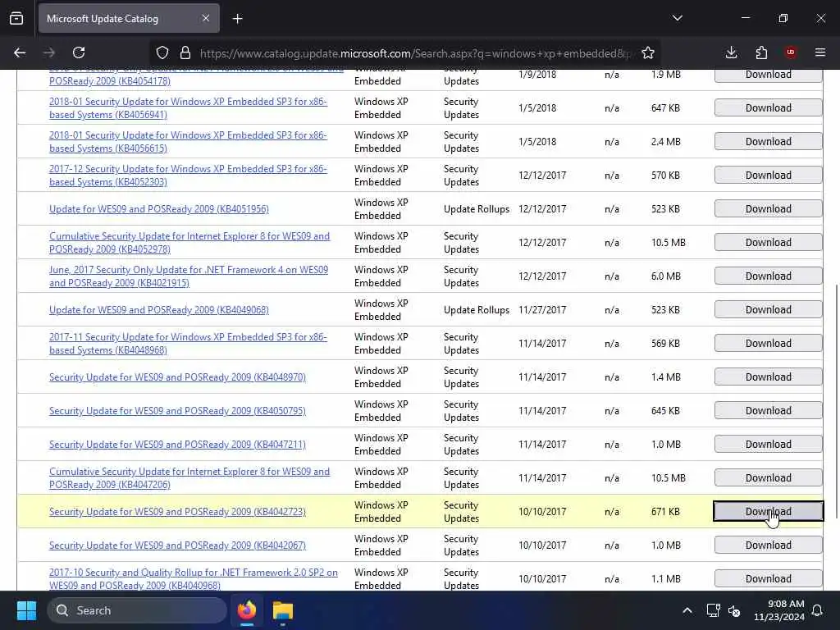Image resolution: width=840 pixels, height=630 pixels.
Task: Download the KB4042067 security update
Action: 768,546
